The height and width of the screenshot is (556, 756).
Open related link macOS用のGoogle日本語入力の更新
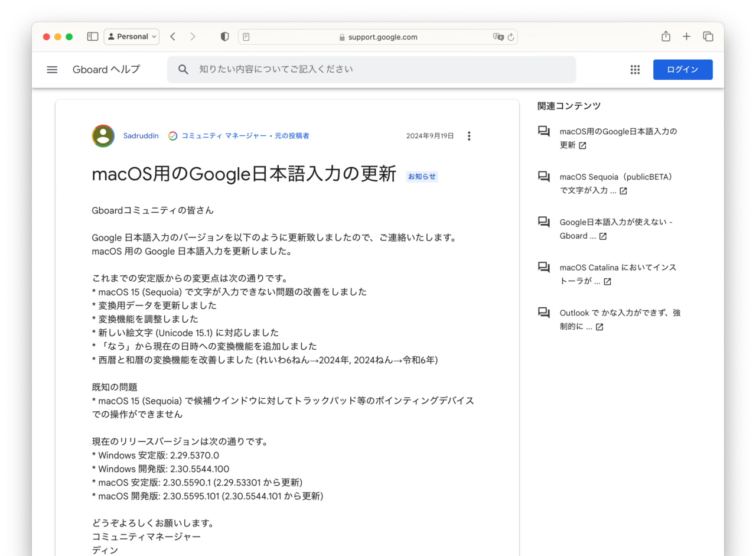pyautogui.click(x=618, y=138)
